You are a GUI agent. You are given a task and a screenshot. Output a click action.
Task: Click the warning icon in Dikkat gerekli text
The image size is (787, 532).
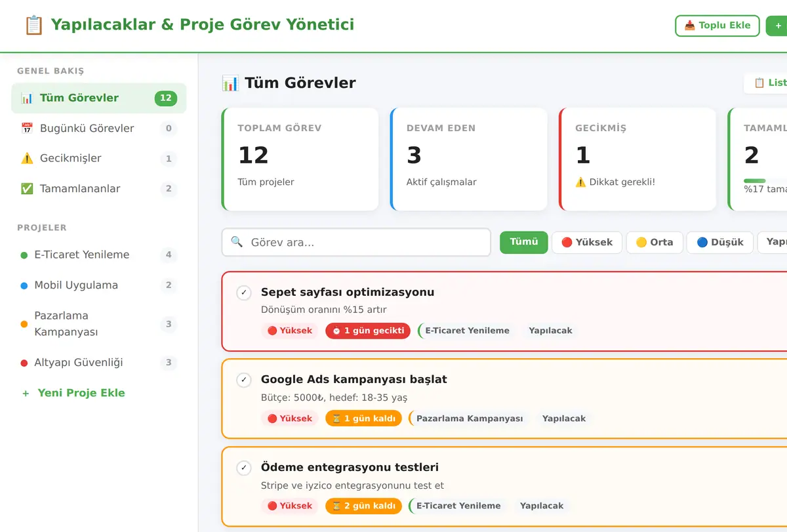point(580,182)
